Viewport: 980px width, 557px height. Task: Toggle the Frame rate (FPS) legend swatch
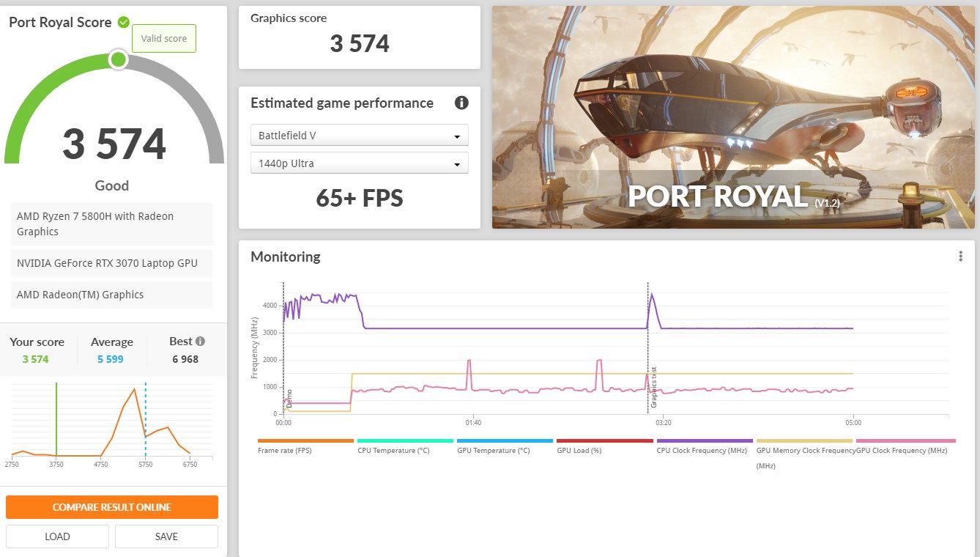coord(305,441)
